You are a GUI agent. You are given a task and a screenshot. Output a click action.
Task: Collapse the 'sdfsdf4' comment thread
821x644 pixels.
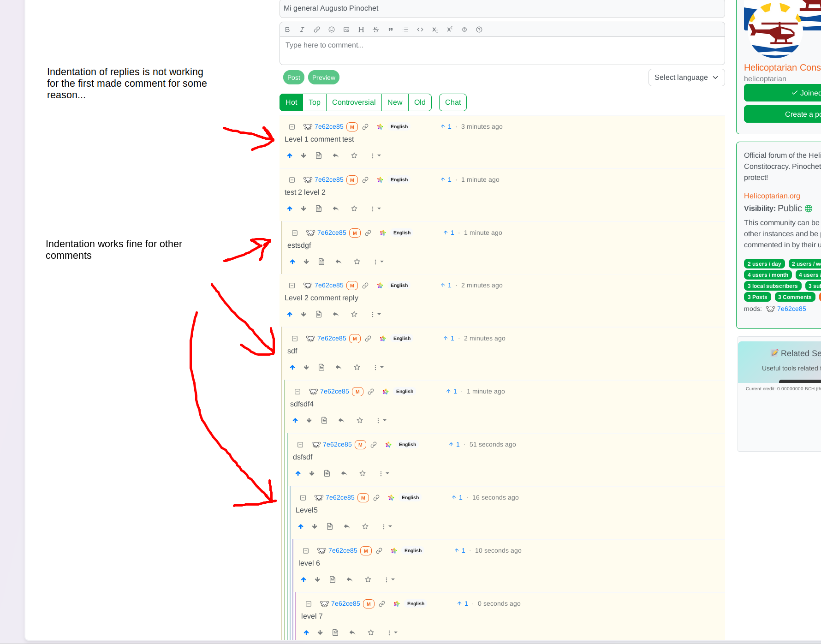click(x=297, y=392)
